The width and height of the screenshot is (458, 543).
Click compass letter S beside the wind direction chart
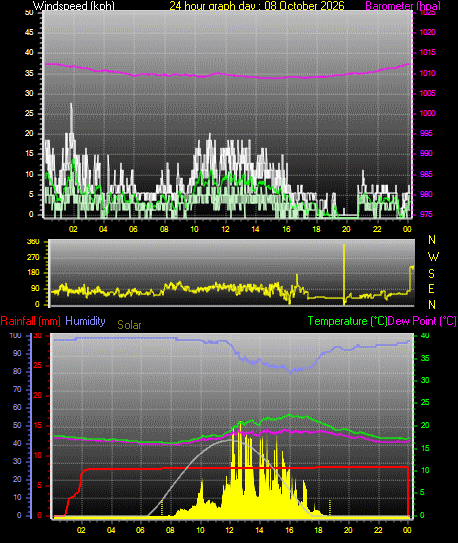coord(431,274)
